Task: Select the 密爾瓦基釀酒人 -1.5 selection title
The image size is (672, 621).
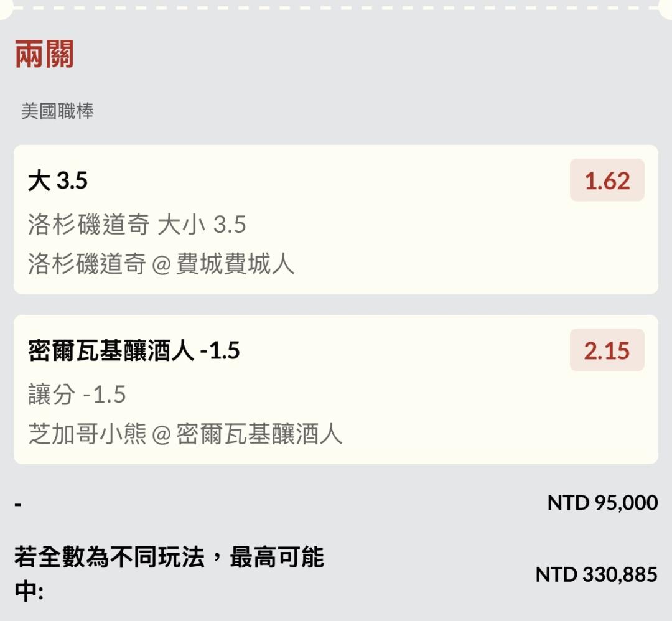Action: pyautogui.click(x=134, y=351)
